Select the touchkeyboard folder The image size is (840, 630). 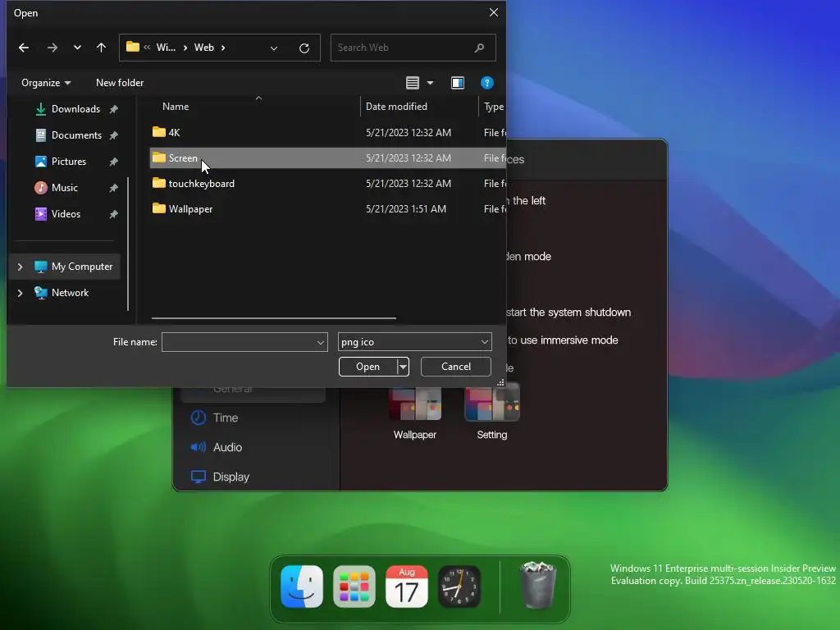coord(328,183)
